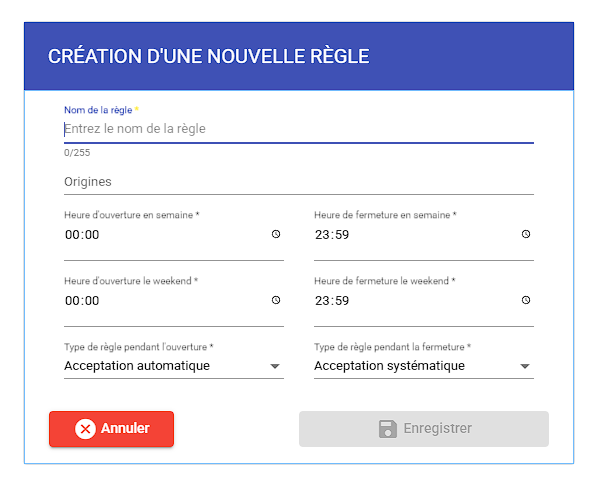Open the 'Acceptation systématique' combo box
The width and height of the screenshot is (596, 486).
coord(424,366)
